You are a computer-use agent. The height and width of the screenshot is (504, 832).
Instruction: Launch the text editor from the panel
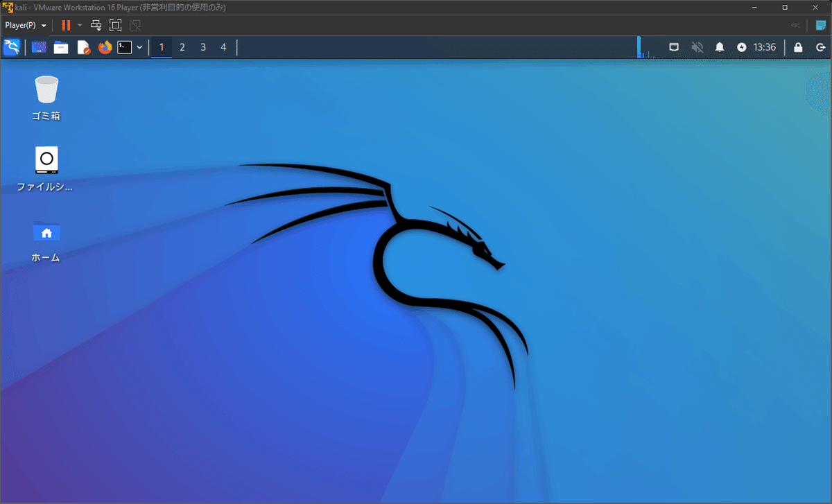(x=83, y=47)
